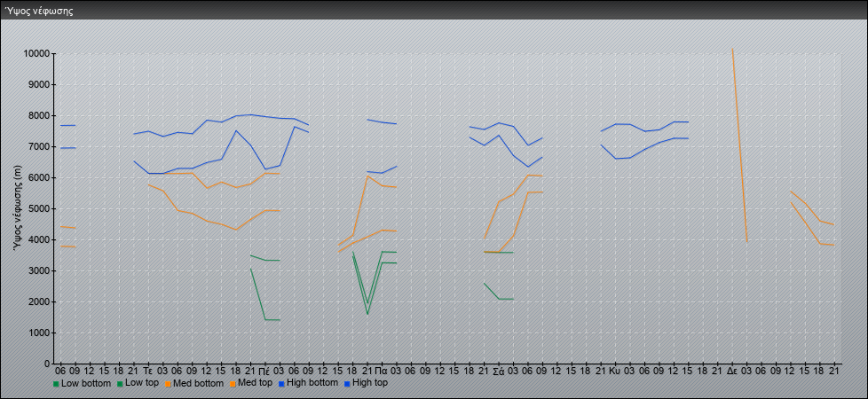Click the 7000 y-axis label
The height and width of the screenshot is (399, 868).
coord(39,146)
